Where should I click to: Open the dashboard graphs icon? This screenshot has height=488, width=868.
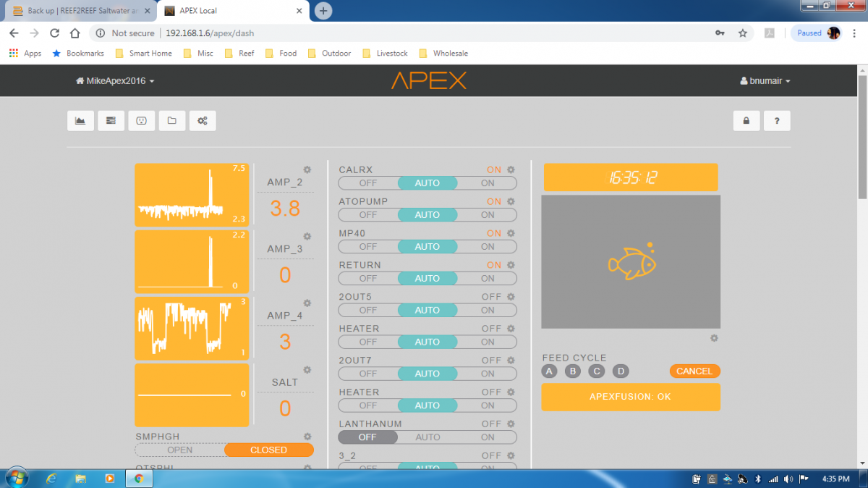(x=80, y=121)
